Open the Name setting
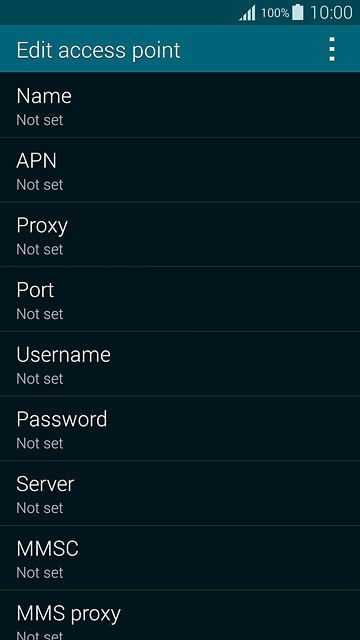This screenshot has height=640, width=360. coord(180,105)
